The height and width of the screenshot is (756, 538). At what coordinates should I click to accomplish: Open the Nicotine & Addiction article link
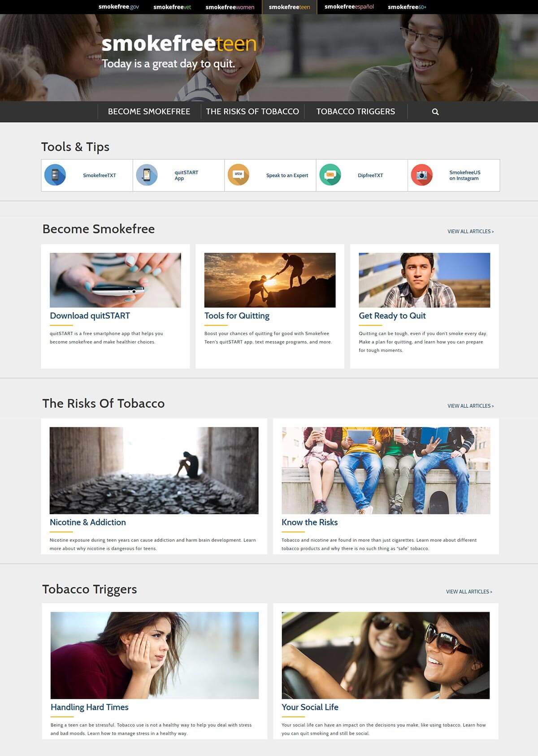tap(88, 522)
